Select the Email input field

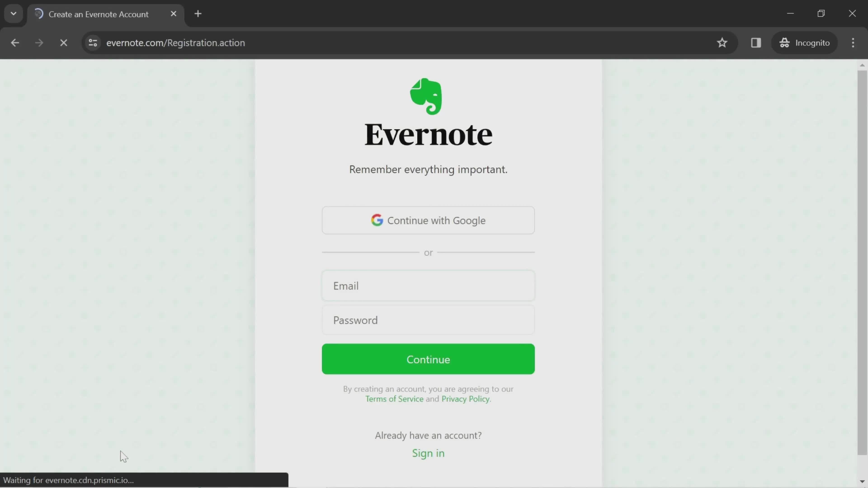[428, 285]
